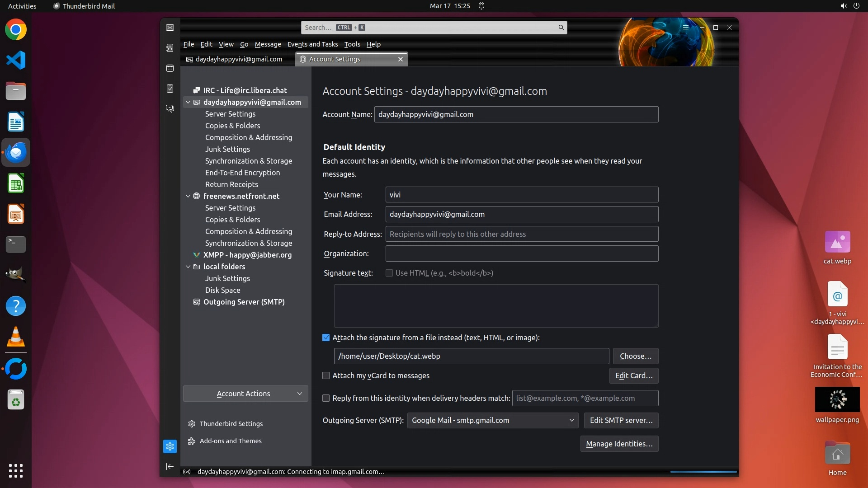Collapse the freenews.netfront.net account tree
Screen dimensions: 868x488
pyautogui.click(x=188, y=196)
